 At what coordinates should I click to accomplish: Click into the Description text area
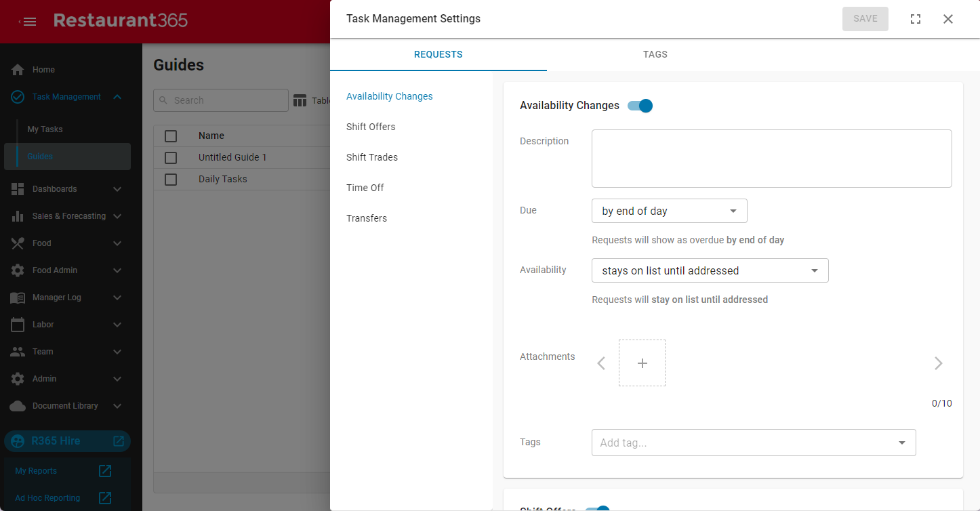click(x=772, y=159)
